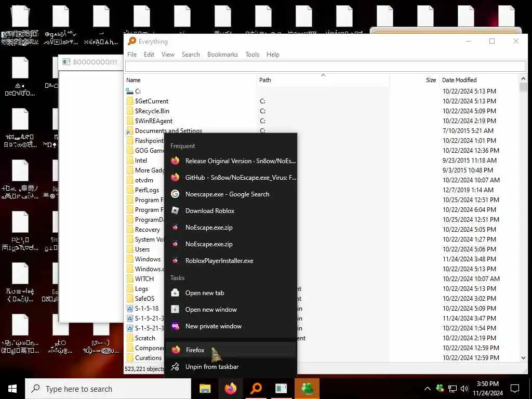Click the results list scroll up arrow

point(523,79)
